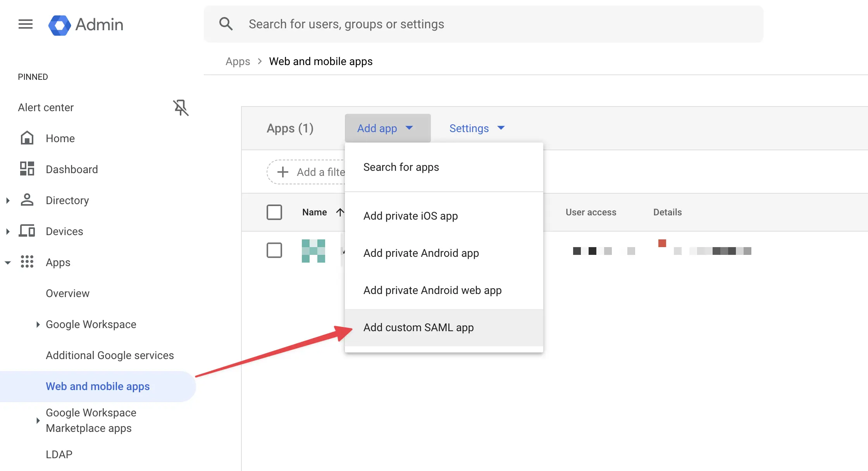The height and width of the screenshot is (471, 868).
Task: Expand the Directory tree arrow
Action: (x=8, y=200)
